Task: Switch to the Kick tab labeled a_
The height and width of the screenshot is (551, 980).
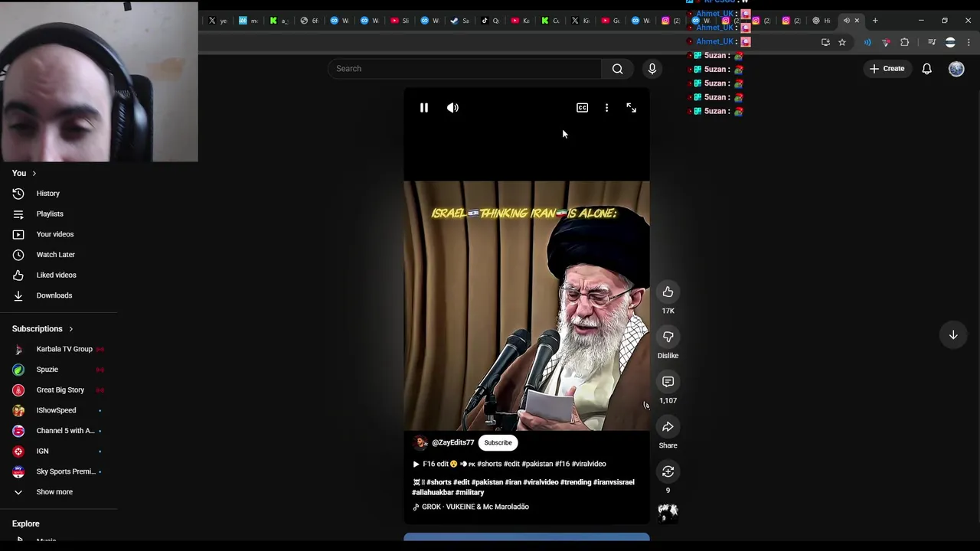Action: [x=278, y=21]
